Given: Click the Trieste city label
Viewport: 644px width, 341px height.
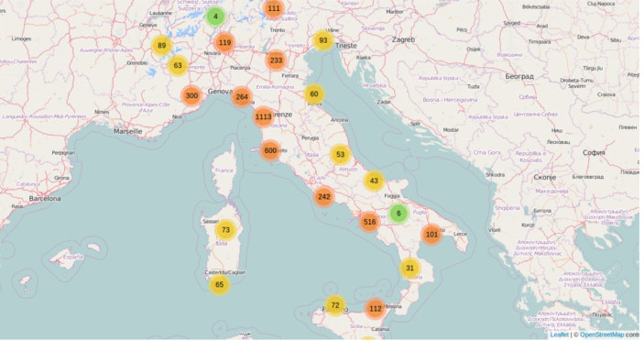Looking at the screenshot, I should tap(346, 46).
